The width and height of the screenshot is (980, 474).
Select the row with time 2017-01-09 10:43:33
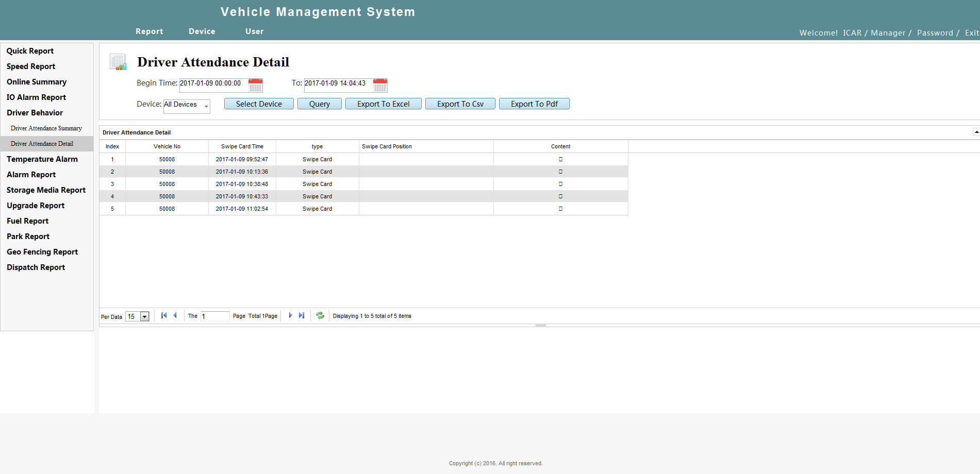[363, 196]
